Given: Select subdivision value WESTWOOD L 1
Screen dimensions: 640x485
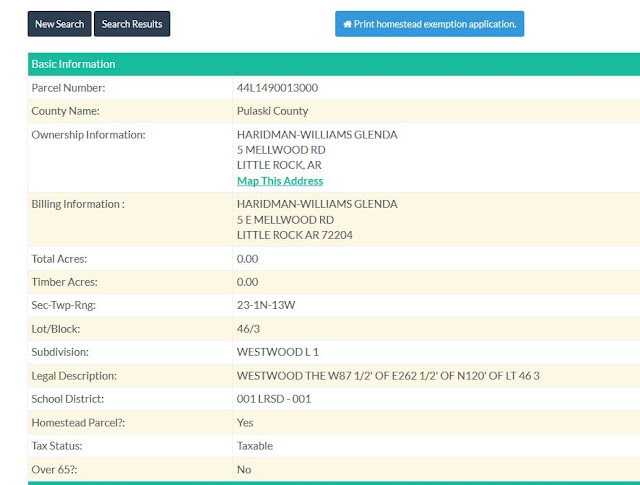Looking at the screenshot, I should (x=278, y=352).
